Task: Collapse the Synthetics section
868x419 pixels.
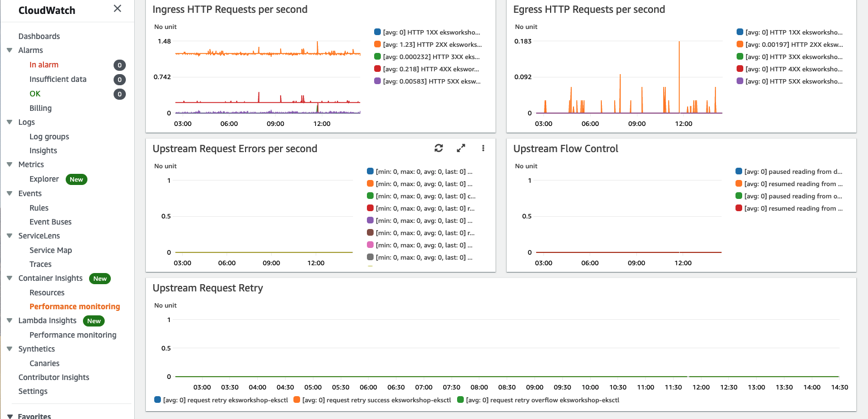Action: (9, 349)
